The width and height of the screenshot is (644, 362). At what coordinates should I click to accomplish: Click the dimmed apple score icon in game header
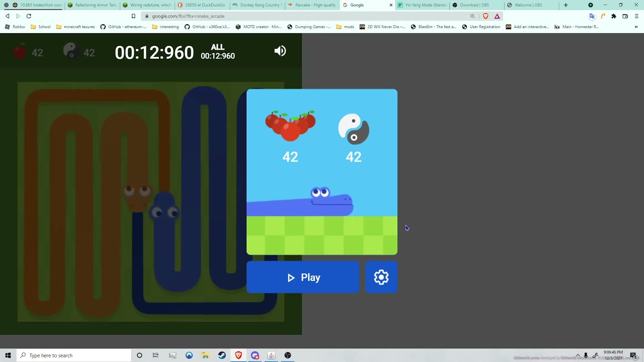tap(20, 52)
